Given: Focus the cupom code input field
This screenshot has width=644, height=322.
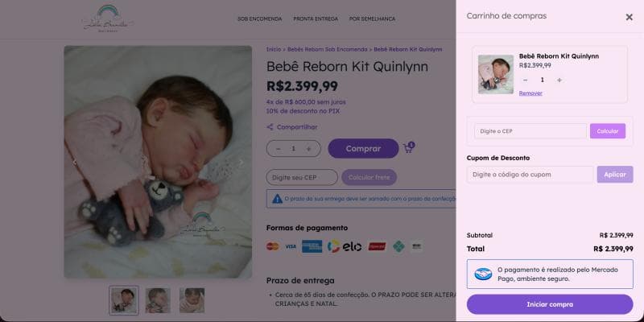Looking at the screenshot, I should pos(530,174).
